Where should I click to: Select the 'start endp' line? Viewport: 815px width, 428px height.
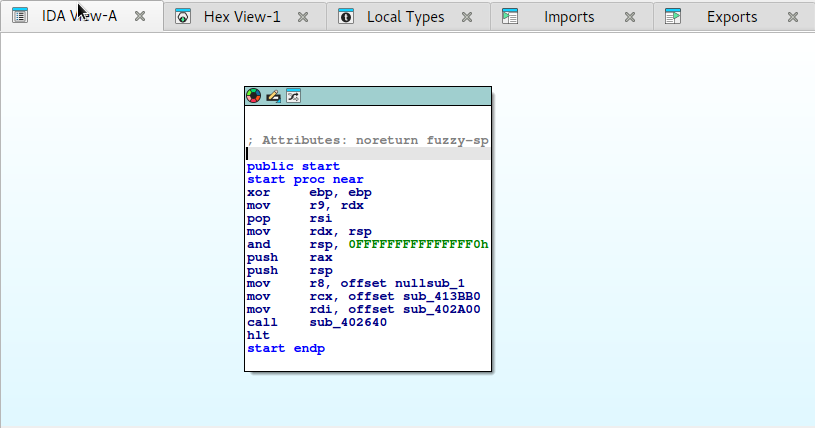(286, 348)
